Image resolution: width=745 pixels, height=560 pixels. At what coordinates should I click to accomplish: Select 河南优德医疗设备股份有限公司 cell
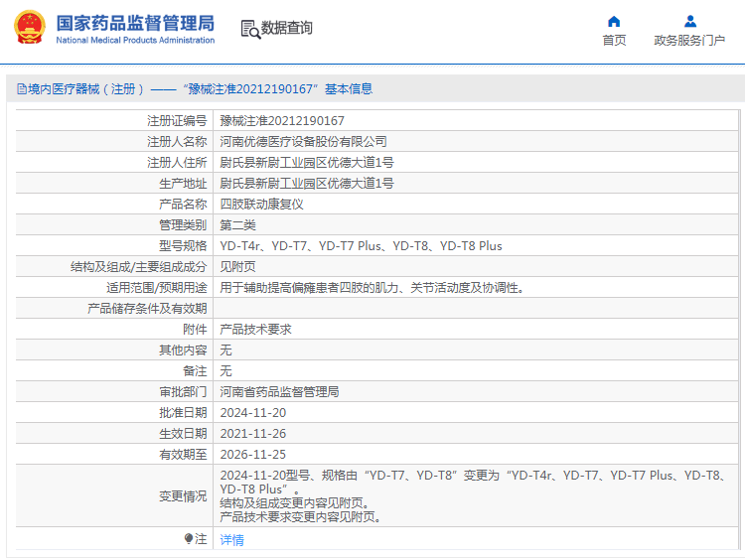pyautogui.click(x=303, y=142)
